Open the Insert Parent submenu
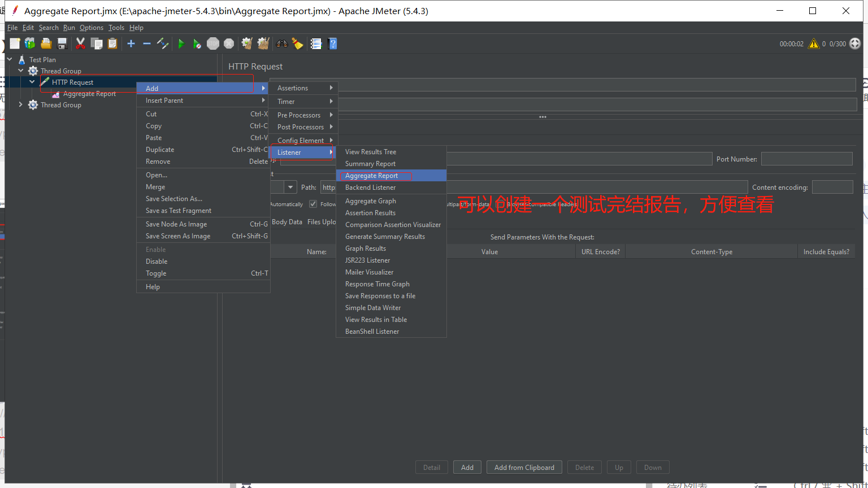 pyautogui.click(x=203, y=101)
